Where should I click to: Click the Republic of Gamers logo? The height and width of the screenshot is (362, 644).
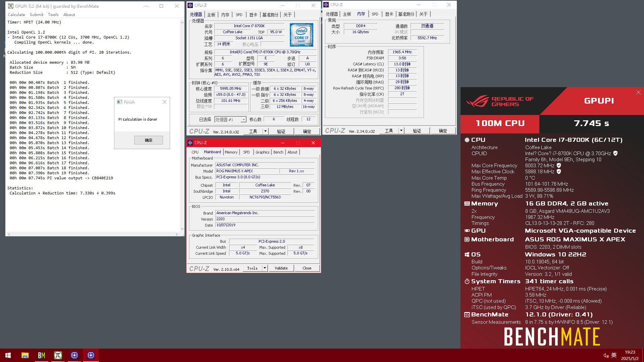tap(500, 101)
